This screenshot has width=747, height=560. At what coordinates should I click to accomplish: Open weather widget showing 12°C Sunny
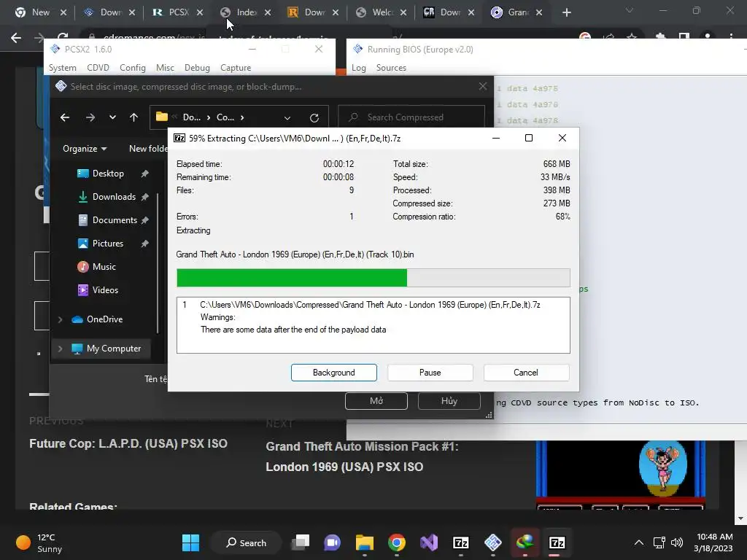coord(39,542)
